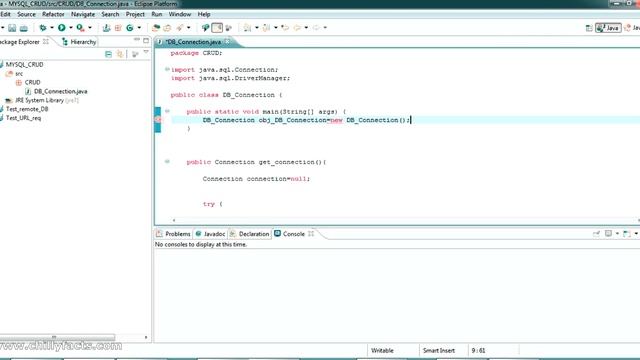Click the Open Perspective icon
This screenshot has width=640, height=360.
[589, 28]
